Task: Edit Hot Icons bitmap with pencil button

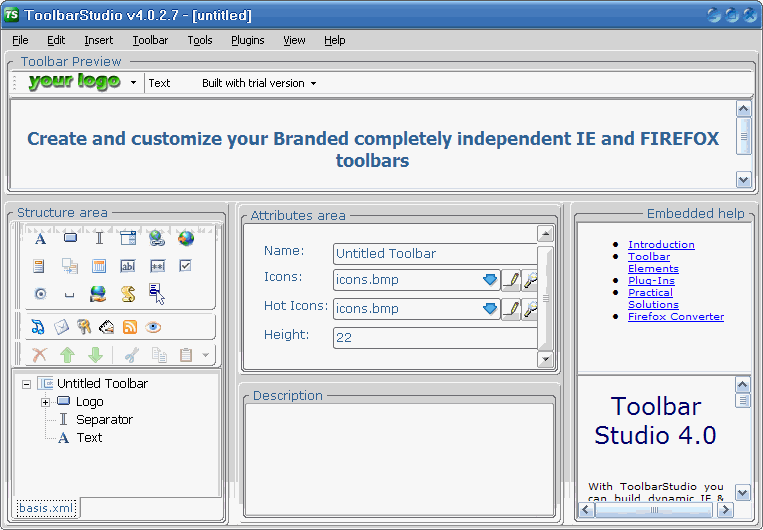Action: tap(511, 309)
